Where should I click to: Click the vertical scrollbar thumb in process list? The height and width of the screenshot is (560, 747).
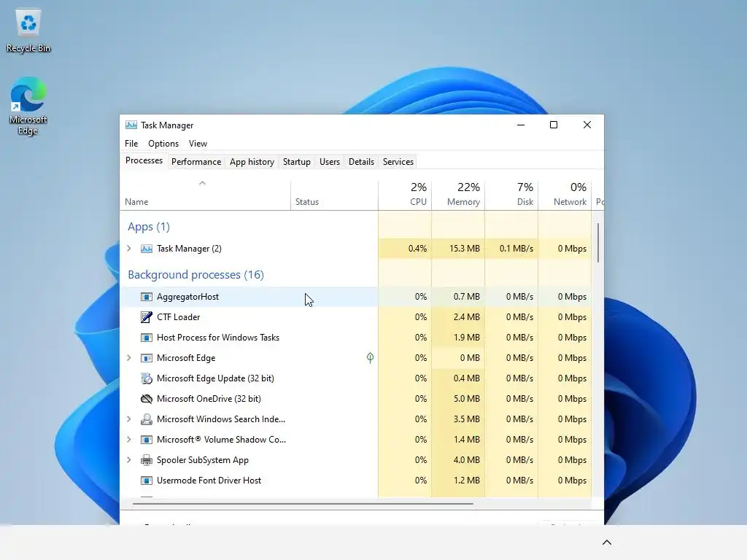598,242
